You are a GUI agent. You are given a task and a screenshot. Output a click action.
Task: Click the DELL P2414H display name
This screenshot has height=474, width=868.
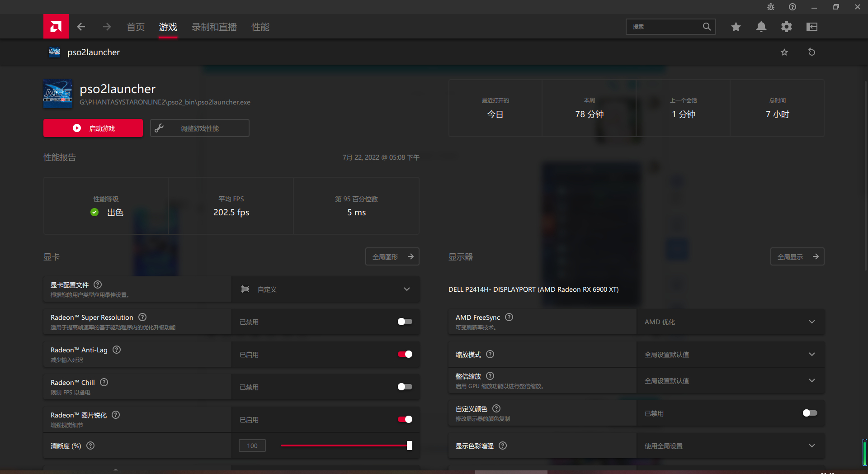coord(533,289)
